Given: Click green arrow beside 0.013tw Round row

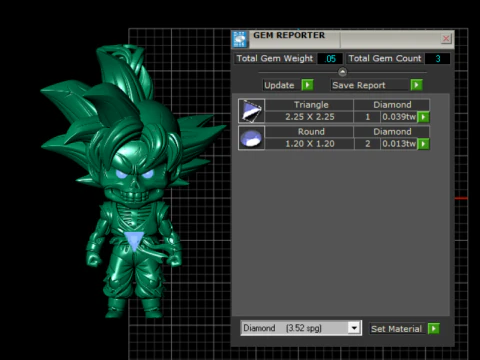Looking at the screenshot, I should click(423, 144).
